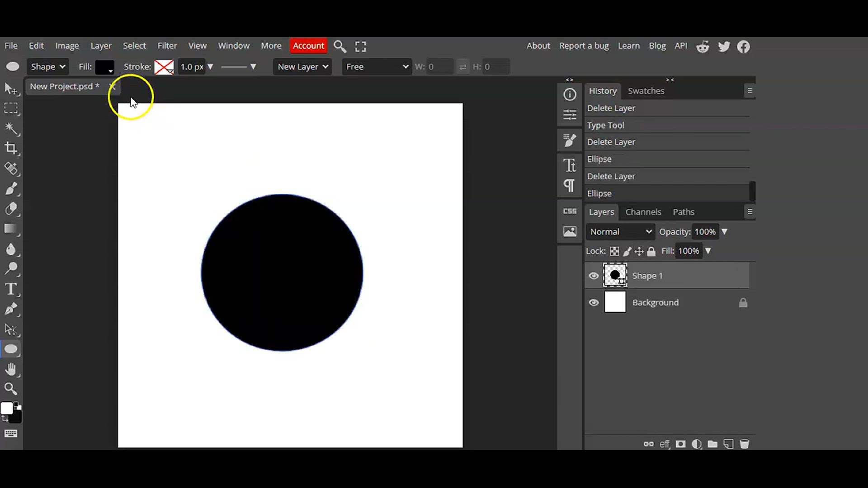Open the Stroke color swatch

(164, 67)
